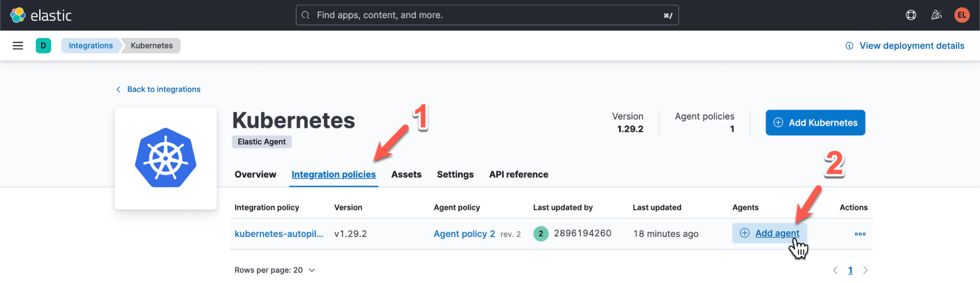Switch to the Overview tab
This screenshot has height=283, width=980.
[x=255, y=175]
